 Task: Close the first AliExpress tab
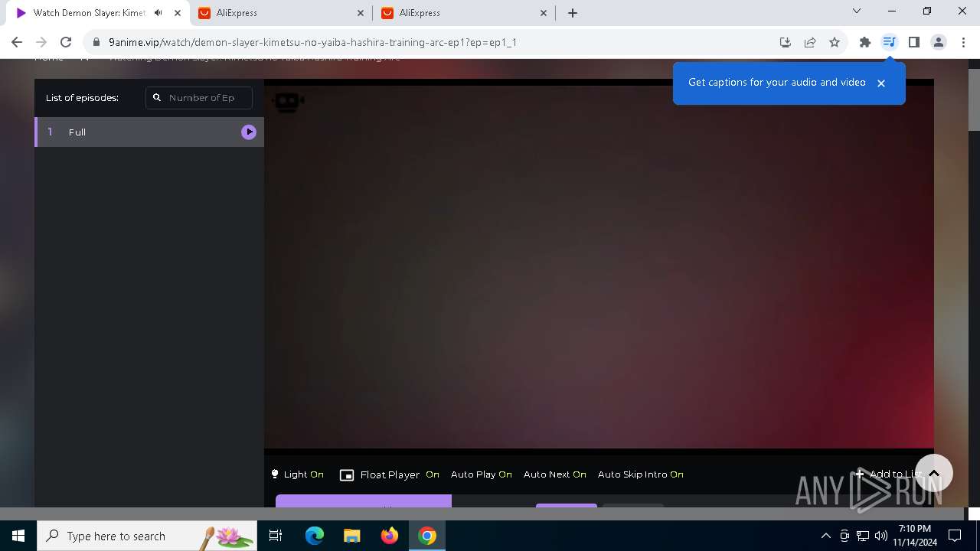(x=361, y=13)
